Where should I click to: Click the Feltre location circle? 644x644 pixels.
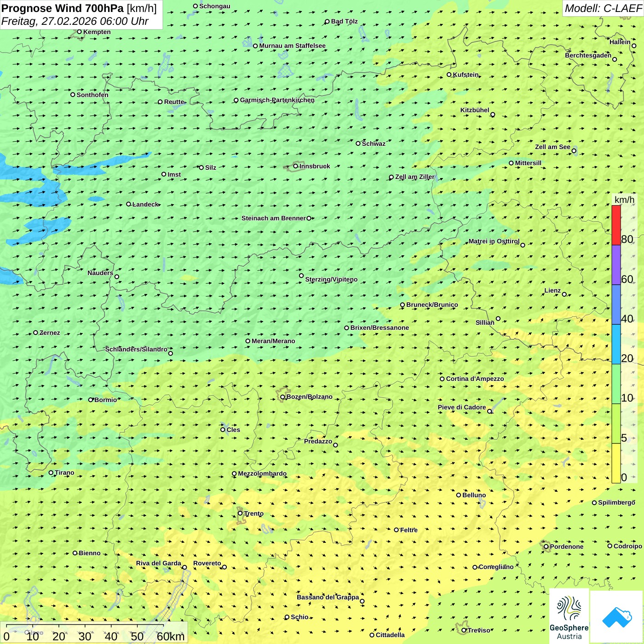[397, 530]
